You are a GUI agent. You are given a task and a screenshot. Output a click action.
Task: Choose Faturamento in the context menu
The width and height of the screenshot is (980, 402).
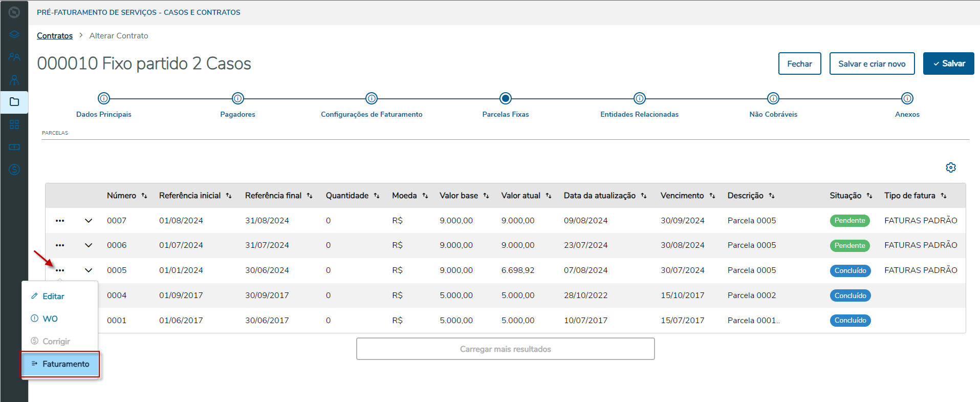pyautogui.click(x=60, y=364)
